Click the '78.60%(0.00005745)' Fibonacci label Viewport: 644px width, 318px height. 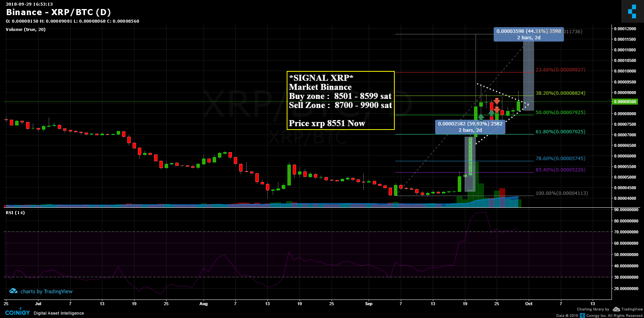click(x=561, y=159)
